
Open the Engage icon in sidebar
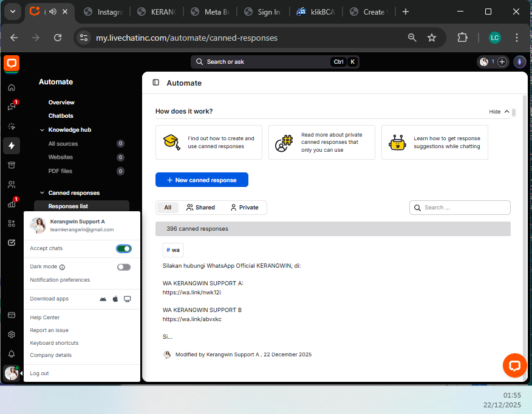[x=12, y=126]
